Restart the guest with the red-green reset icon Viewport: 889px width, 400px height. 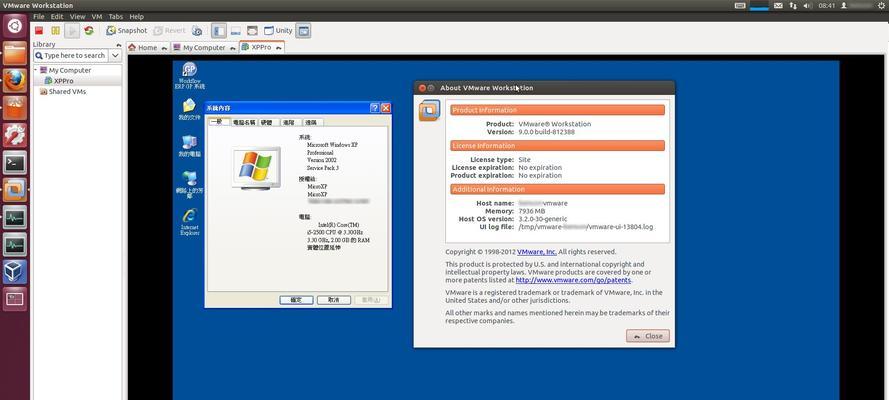pos(89,31)
